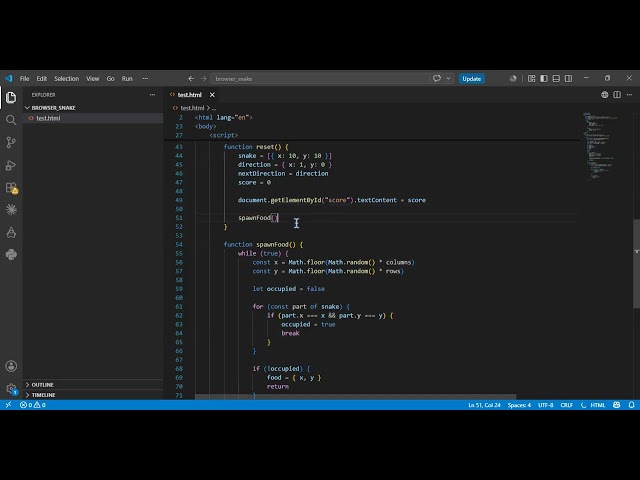This screenshot has height=480, width=640.
Task: Click the editor vertical scrollbar thumb
Action: 636,264
